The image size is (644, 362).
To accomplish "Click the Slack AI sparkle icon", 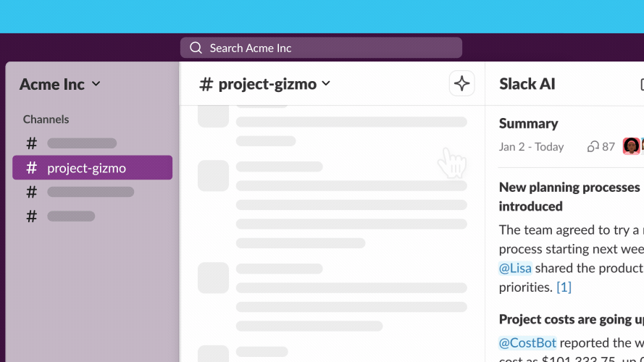I will point(461,84).
